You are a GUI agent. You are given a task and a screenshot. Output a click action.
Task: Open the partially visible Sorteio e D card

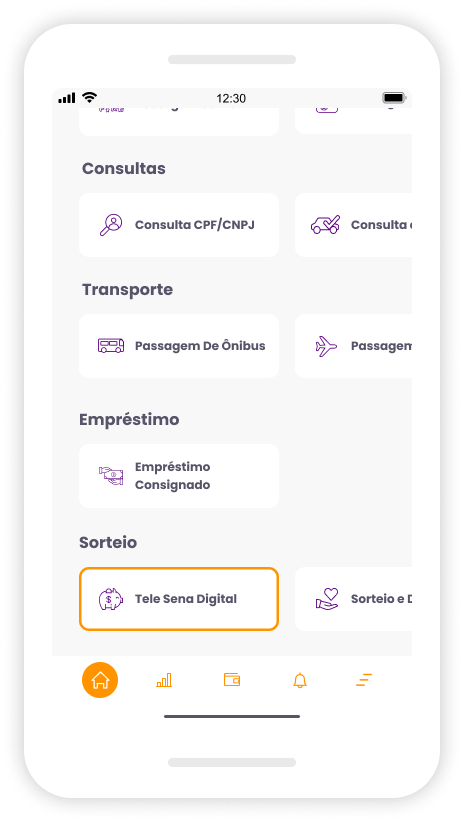(x=353, y=599)
